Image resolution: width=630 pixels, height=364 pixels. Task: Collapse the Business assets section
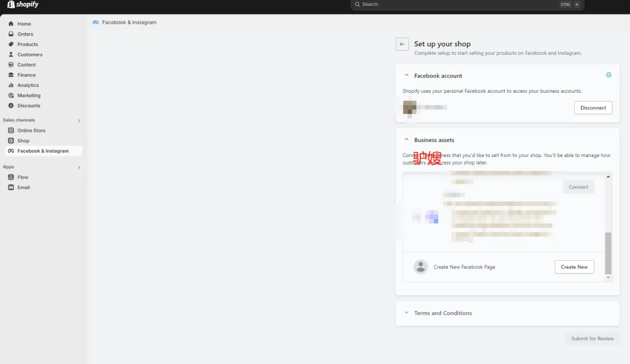406,139
